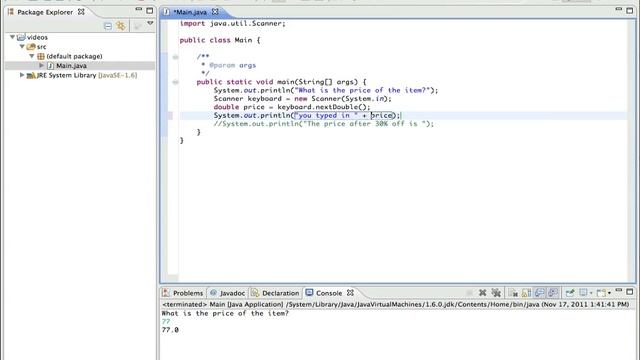Viewport: 640px width, 360px height.
Task: Minimize the Console view
Action: pyautogui.click(x=619, y=291)
